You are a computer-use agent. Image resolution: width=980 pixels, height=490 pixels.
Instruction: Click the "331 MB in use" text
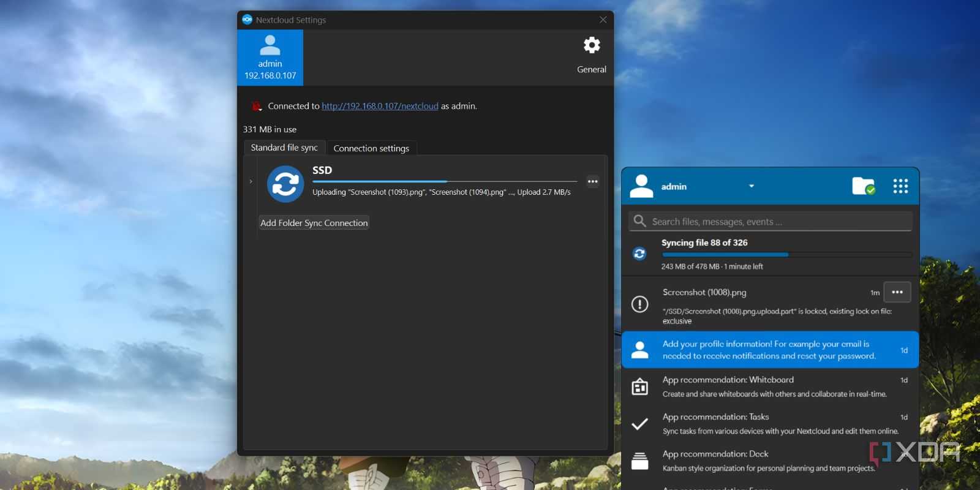point(269,129)
